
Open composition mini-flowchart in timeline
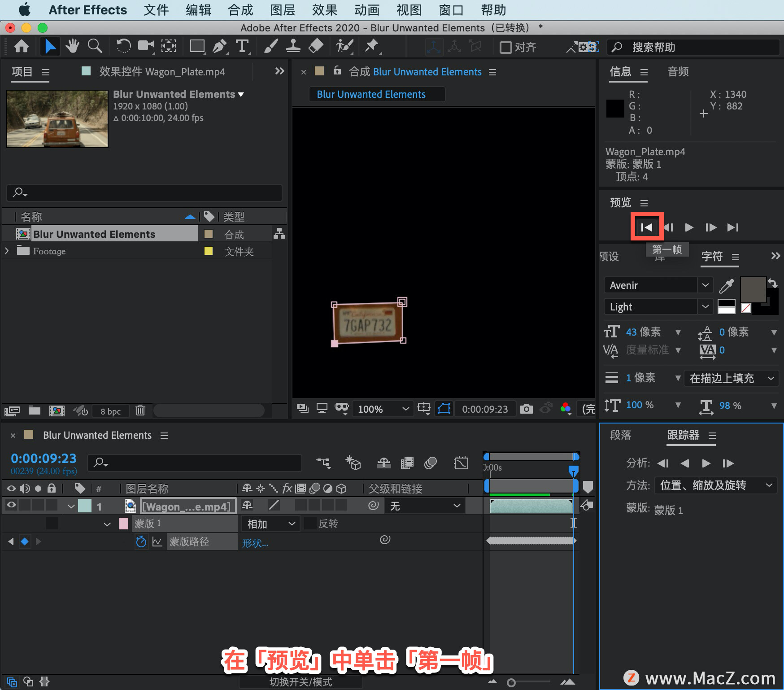323,463
